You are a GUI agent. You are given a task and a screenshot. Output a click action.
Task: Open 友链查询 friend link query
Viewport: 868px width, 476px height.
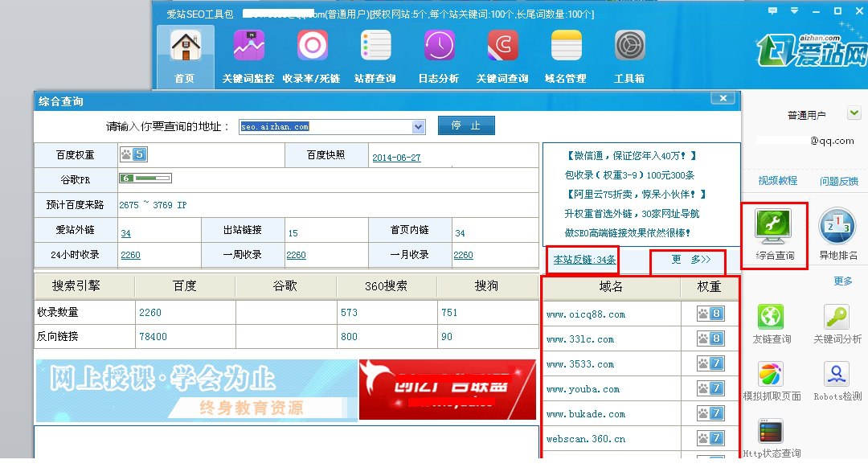(x=771, y=317)
